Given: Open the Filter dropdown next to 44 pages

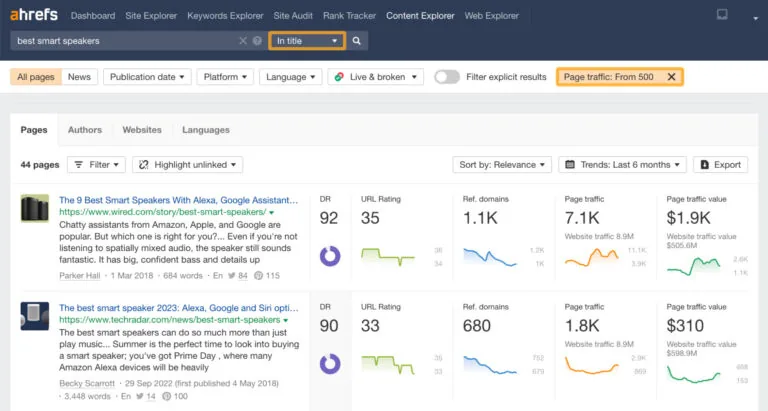Looking at the screenshot, I should (x=96, y=165).
